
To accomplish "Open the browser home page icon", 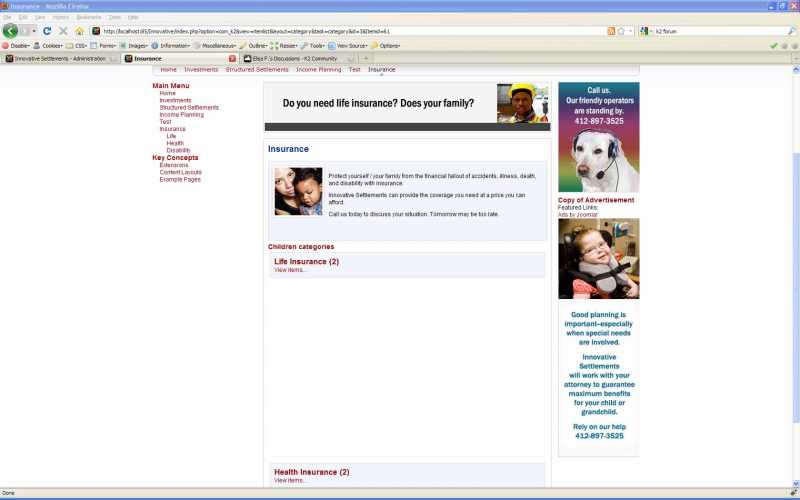I will pyautogui.click(x=79, y=31).
